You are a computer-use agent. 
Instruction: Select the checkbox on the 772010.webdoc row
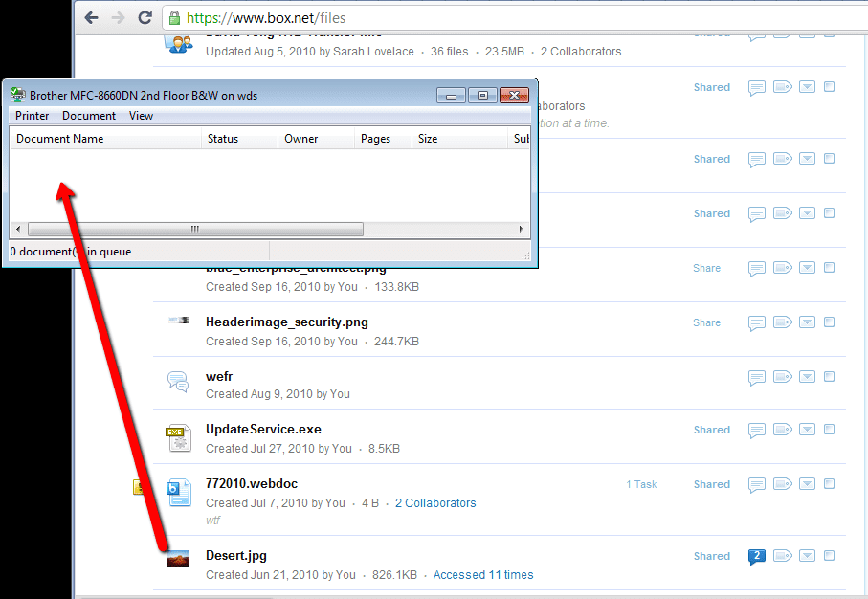(829, 484)
